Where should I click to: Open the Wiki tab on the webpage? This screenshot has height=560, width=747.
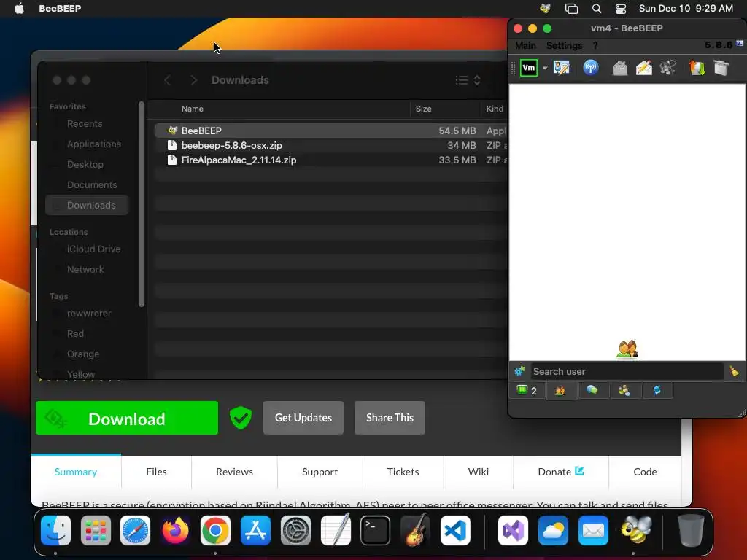coord(479,472)
